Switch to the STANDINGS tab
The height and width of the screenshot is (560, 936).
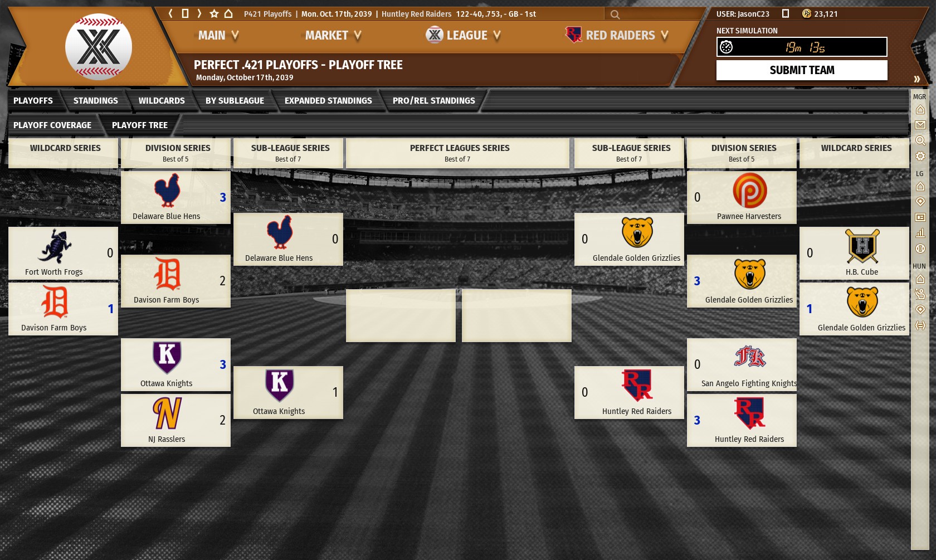pos(96,101)
